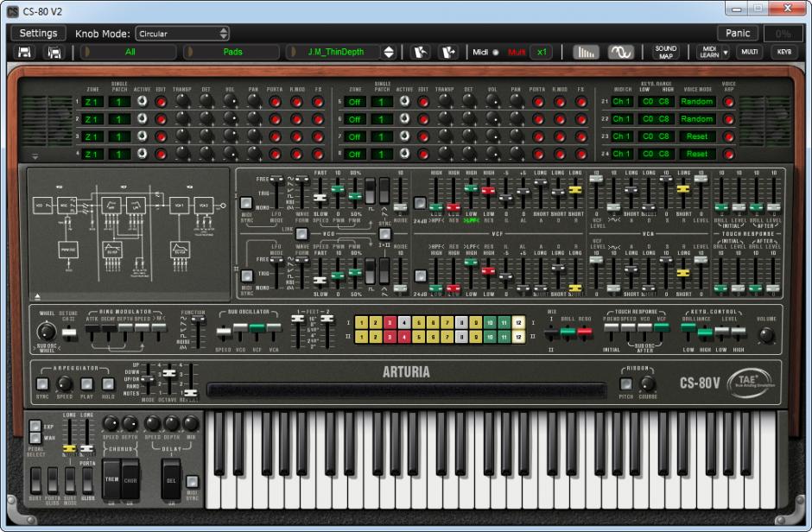Click the import preset icon

click(x=420, y=52)
